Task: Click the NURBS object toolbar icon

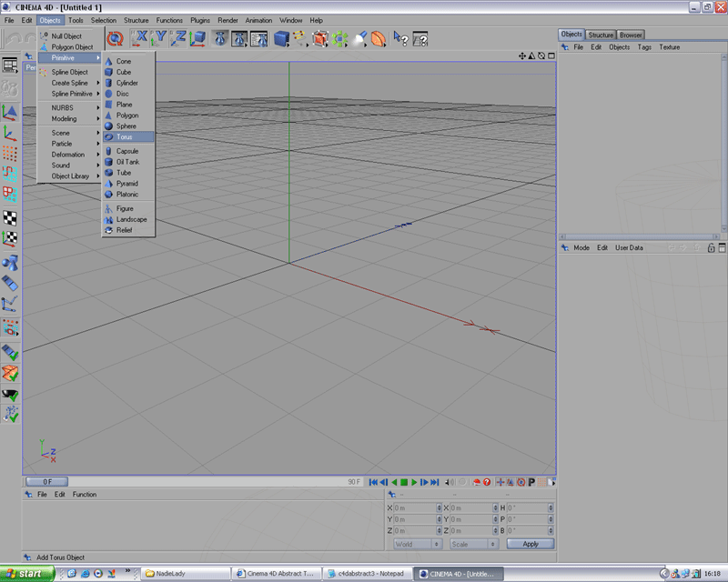Action: pyautogui.click(x=320, y=38)
